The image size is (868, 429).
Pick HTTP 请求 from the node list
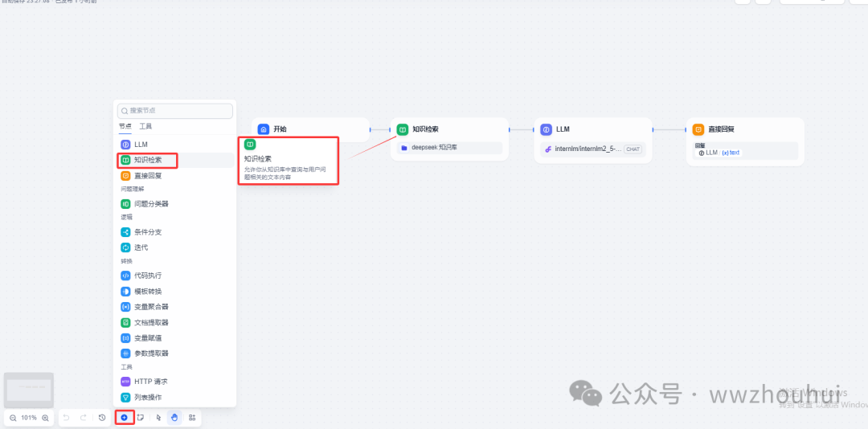click(x=150, y=382)
